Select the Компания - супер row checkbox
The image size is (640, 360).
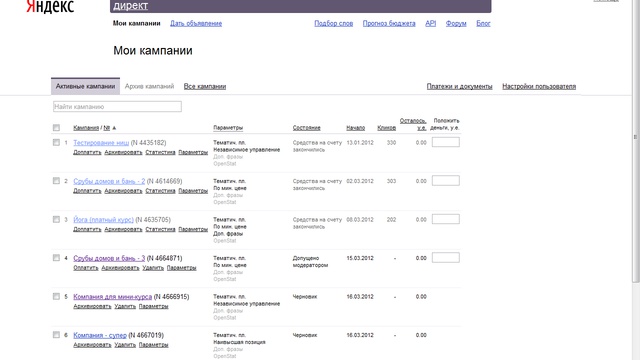point(56,335)
